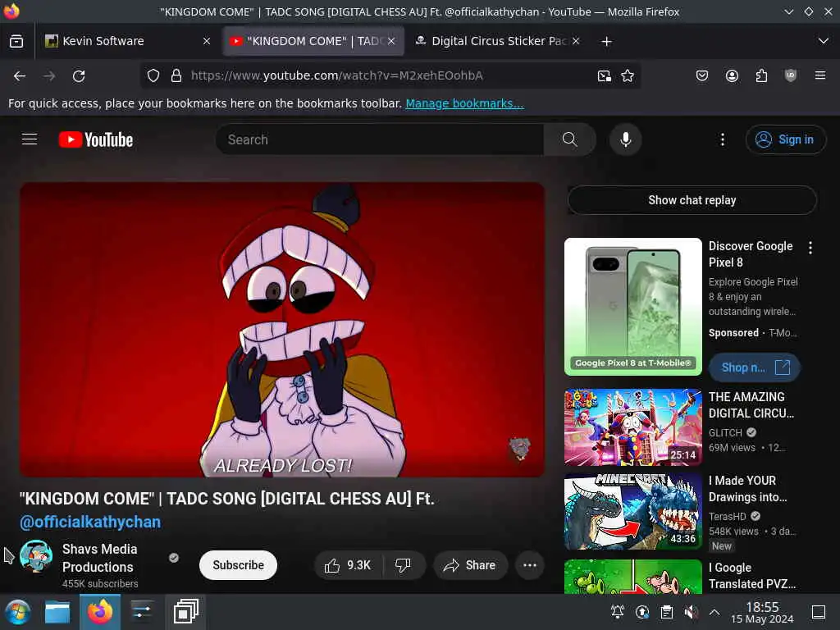The width and height of the screenshot is (840, 630).
Task: Close the Kevin Software tab
Action: pos(207,41)
